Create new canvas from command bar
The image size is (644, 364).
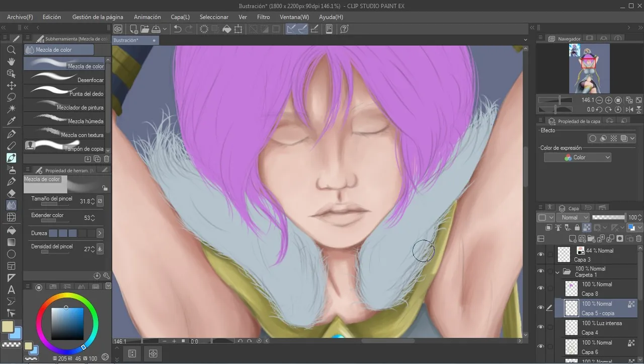134,29
